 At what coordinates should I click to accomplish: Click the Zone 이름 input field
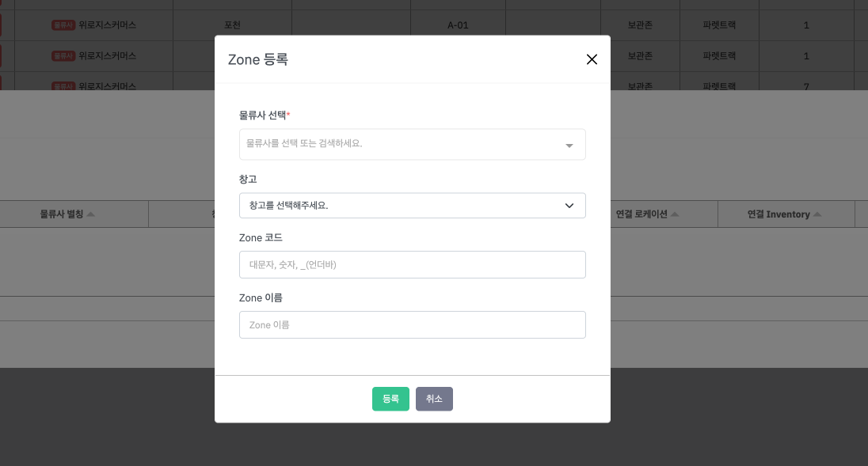click(412, 325)
